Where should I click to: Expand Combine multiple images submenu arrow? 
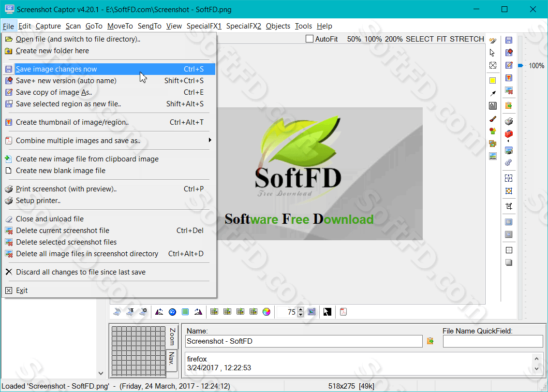pos(210,140)
